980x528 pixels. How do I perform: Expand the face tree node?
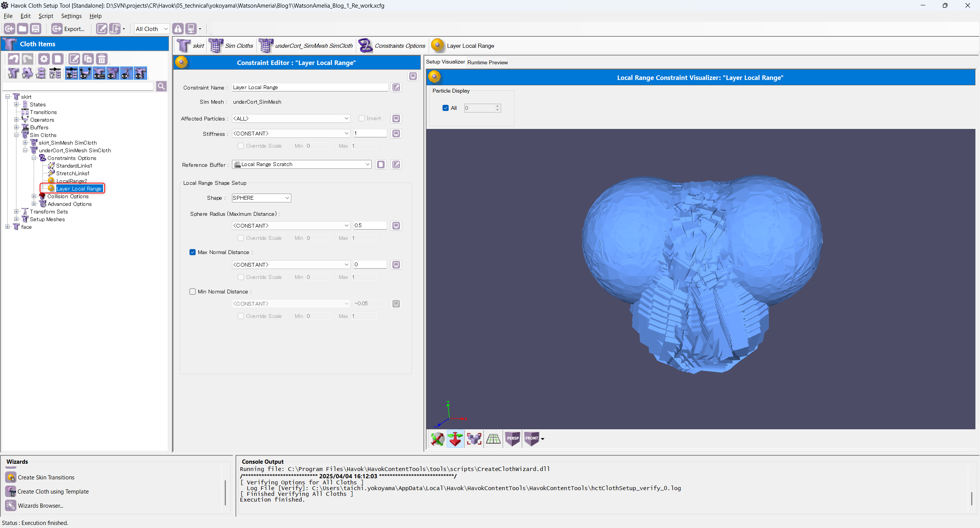click(x=8, y=227)
